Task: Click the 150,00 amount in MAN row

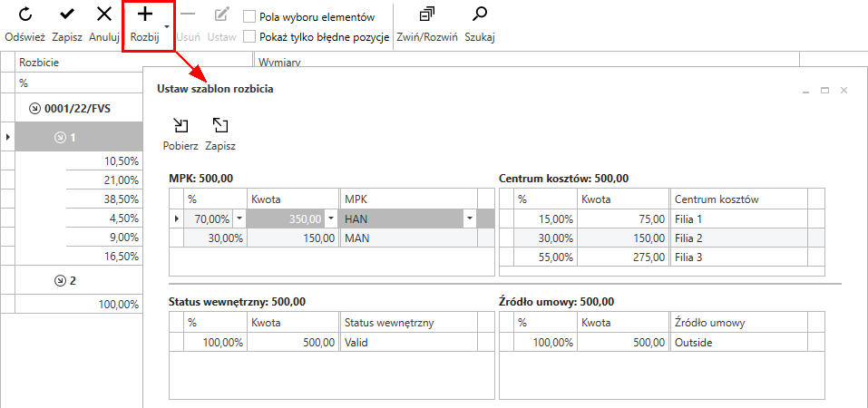Action: click(293, 238)
